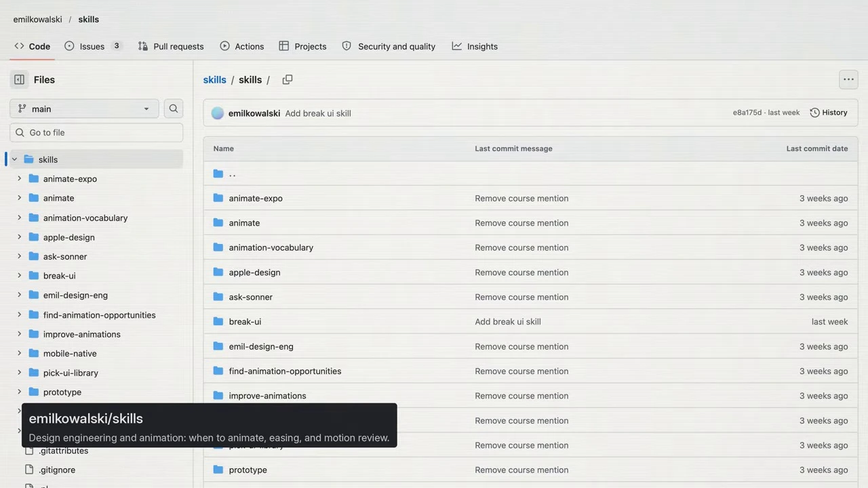Select .gitattributes file in sidebar

[x=63, y=451]
